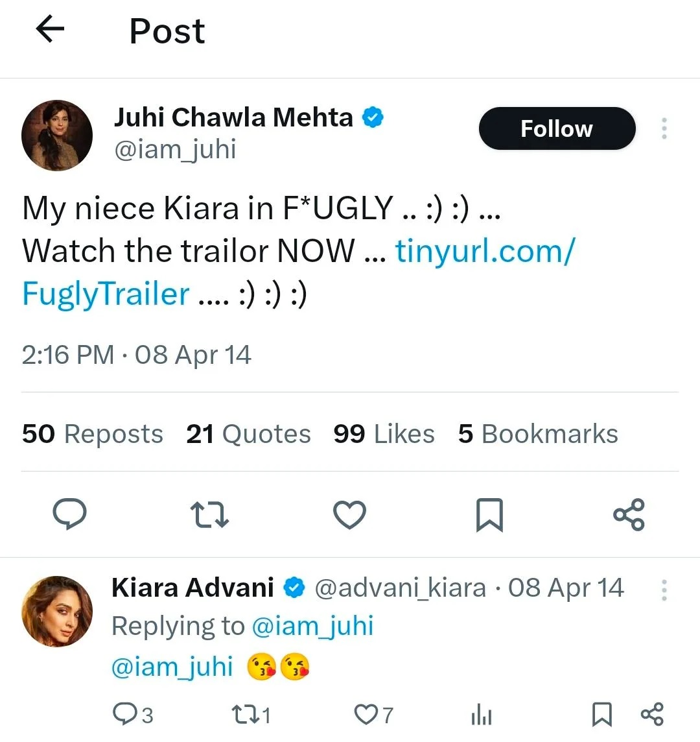
Task: View the list of 50 Reposts
Action: click(x=91, y=433)
